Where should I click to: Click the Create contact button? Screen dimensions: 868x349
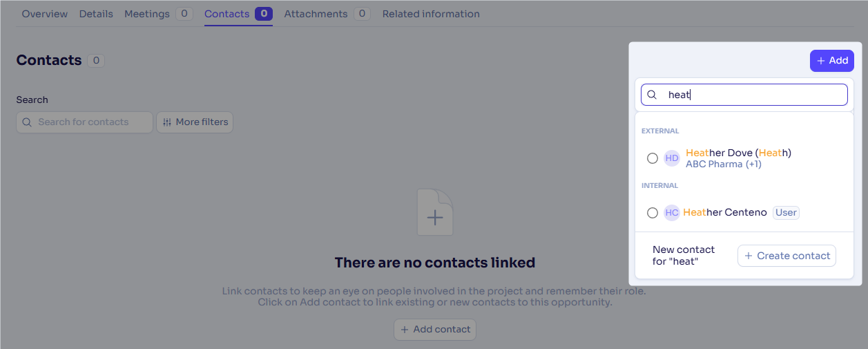click(x=787, y=256)
